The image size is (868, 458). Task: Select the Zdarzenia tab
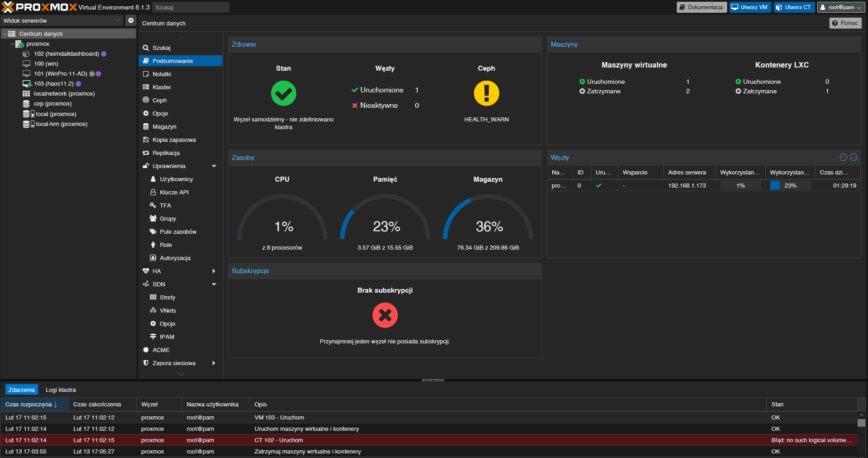click(21, 390)
